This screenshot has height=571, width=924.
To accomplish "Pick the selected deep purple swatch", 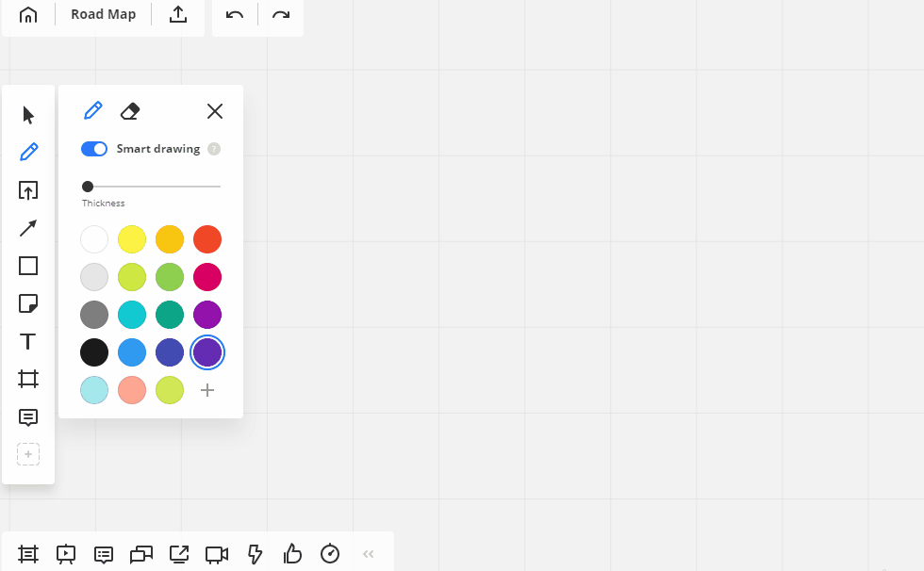I will 207,352.
